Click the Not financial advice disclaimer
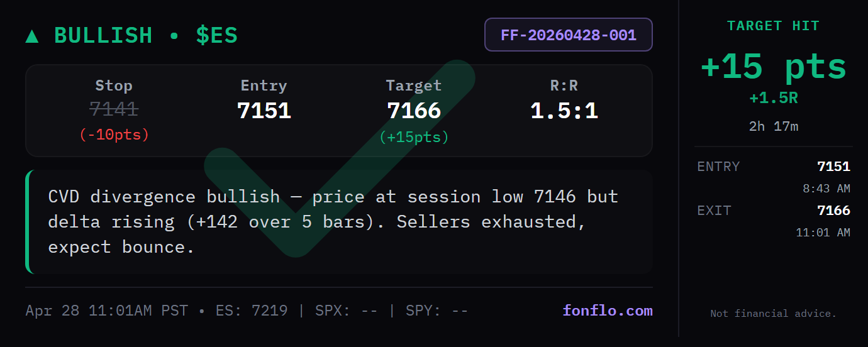The image size is (868, 347). point(773,314)
